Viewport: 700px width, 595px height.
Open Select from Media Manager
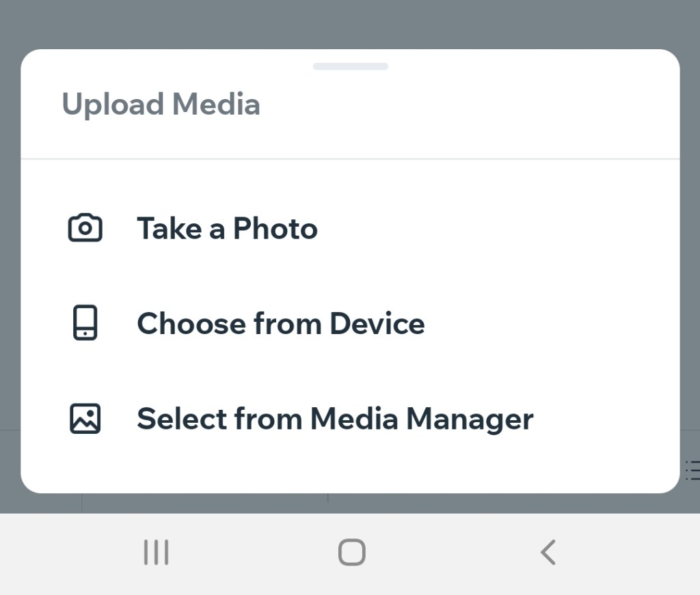pyautogui.click(x=335, y=418)
